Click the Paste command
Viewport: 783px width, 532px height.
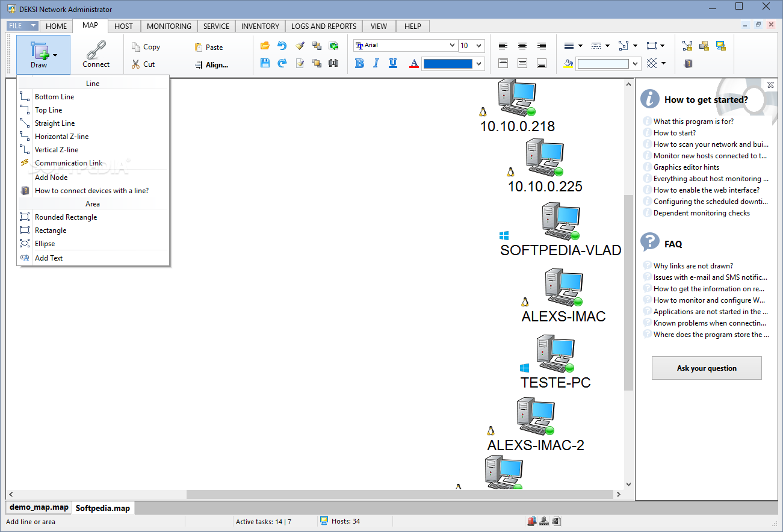209,47
